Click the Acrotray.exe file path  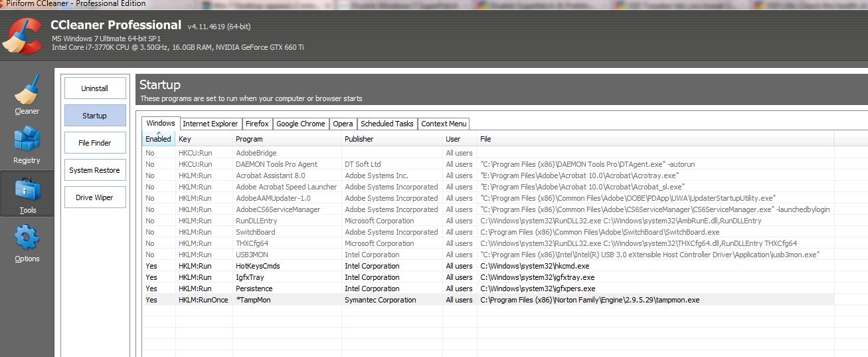point(579,176)
